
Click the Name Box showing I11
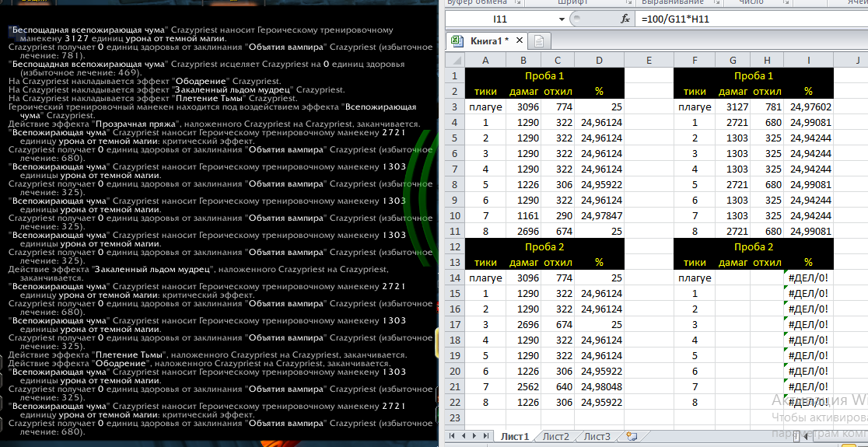500,19
